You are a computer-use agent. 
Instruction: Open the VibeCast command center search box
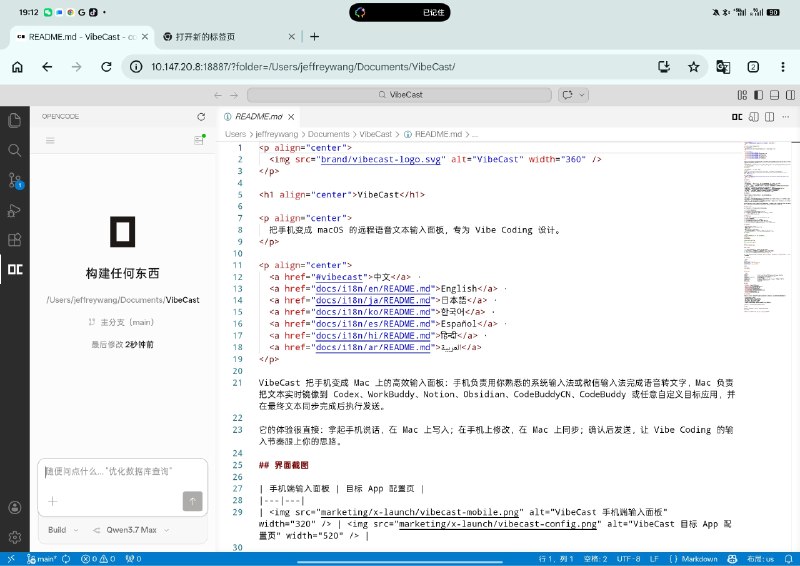click(x=399, y=95)
